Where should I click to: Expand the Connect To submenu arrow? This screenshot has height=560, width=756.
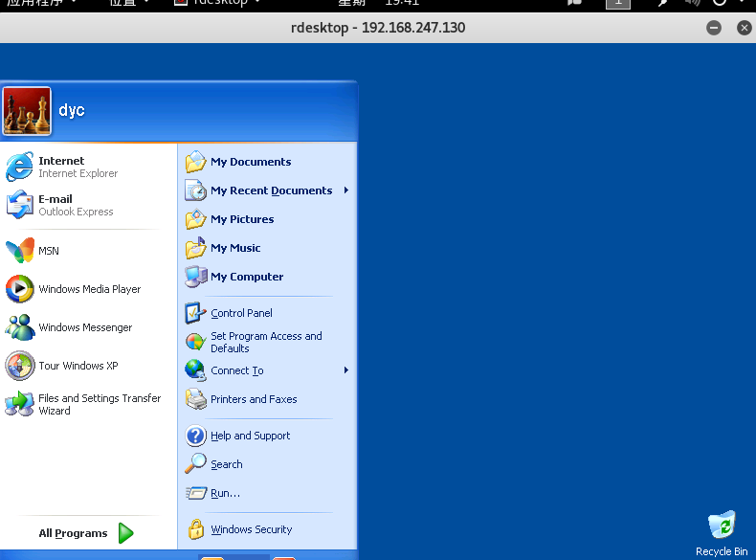[346, 370]
